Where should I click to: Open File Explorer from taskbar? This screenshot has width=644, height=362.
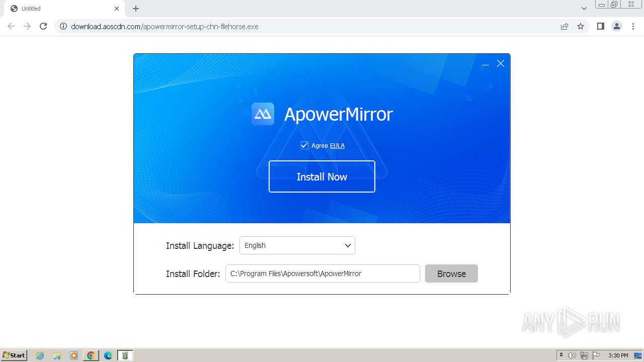pos(57,355)
